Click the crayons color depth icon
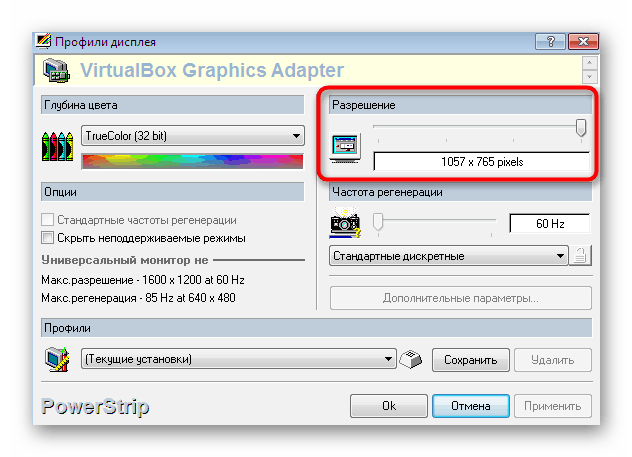 coord(57,146)
